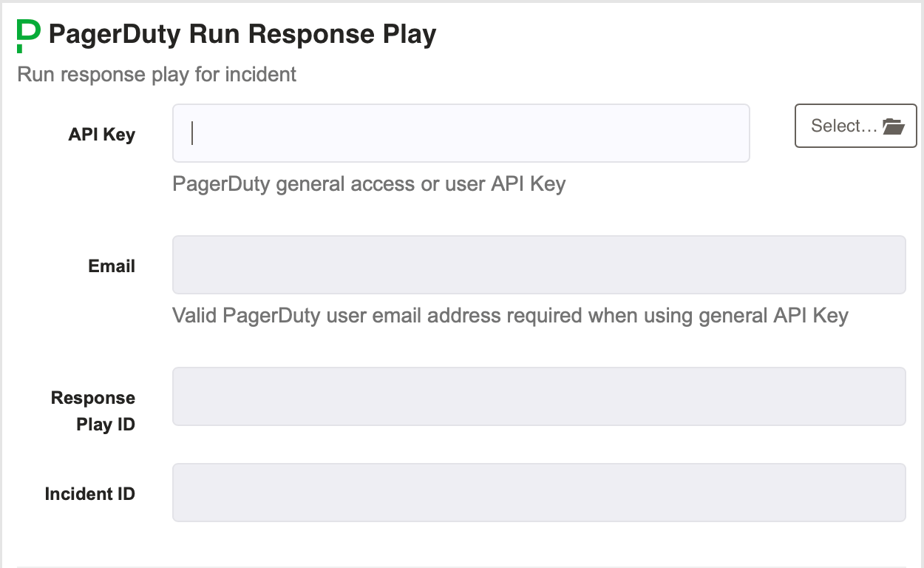Open the Select… picker next to API Key
This screenshot has width=924, height=568.
click(x=855, y=126)
